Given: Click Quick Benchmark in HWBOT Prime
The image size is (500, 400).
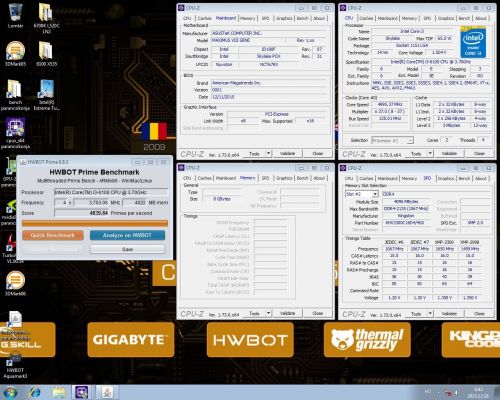Looking at the screenshot, I should 53,235.
